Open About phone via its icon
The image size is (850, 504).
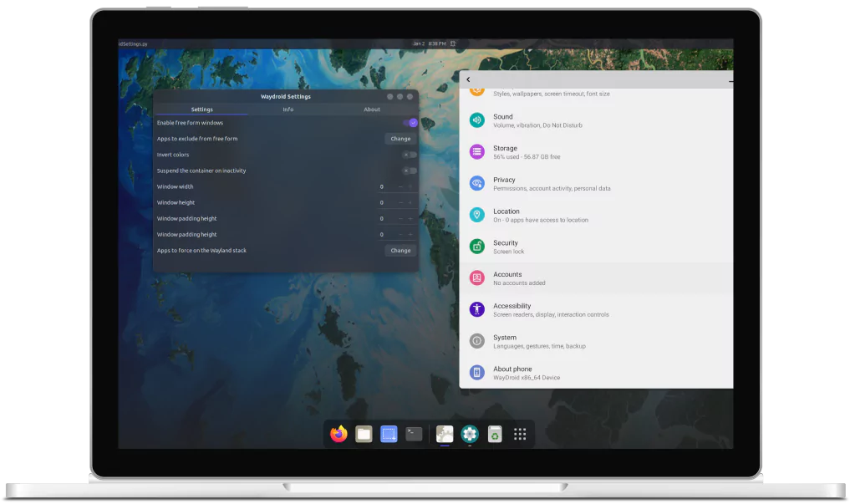pos(476,372)
